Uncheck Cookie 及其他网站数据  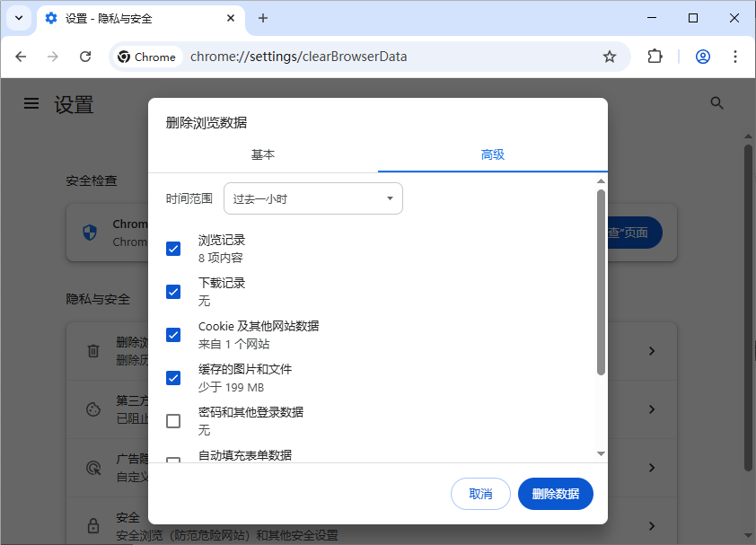coord(173,335)
